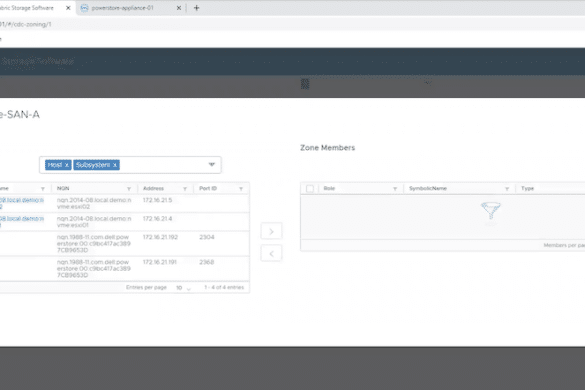Click the NQN column filter icon
This screenshot has height=390, width=585.
129,189
